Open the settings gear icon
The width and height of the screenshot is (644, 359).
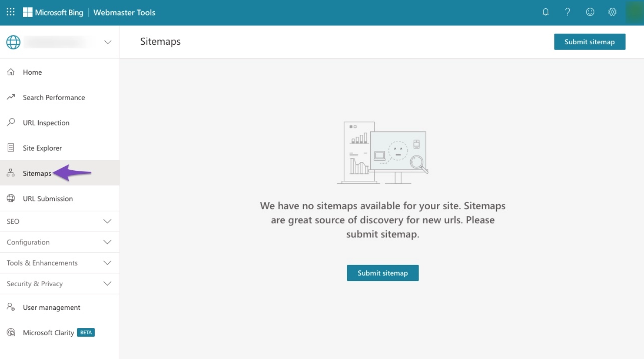pyautogui.click(x=612, y=12)
